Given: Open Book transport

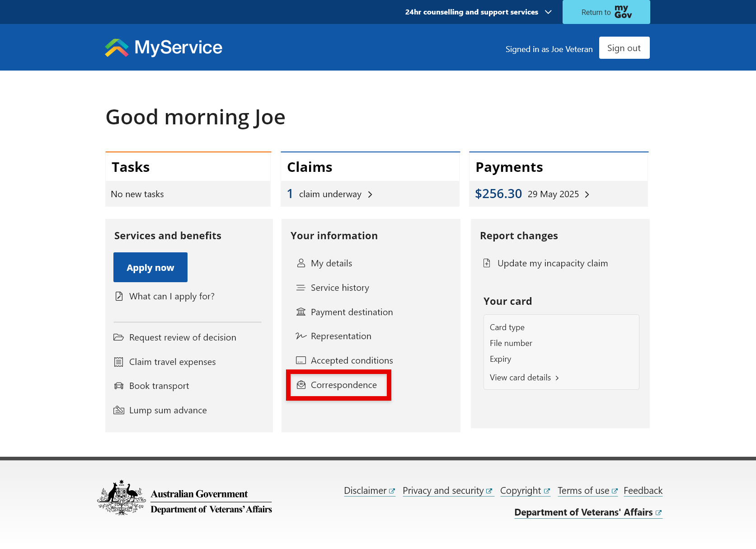Looking at the screenshot, I should [159, 385].
